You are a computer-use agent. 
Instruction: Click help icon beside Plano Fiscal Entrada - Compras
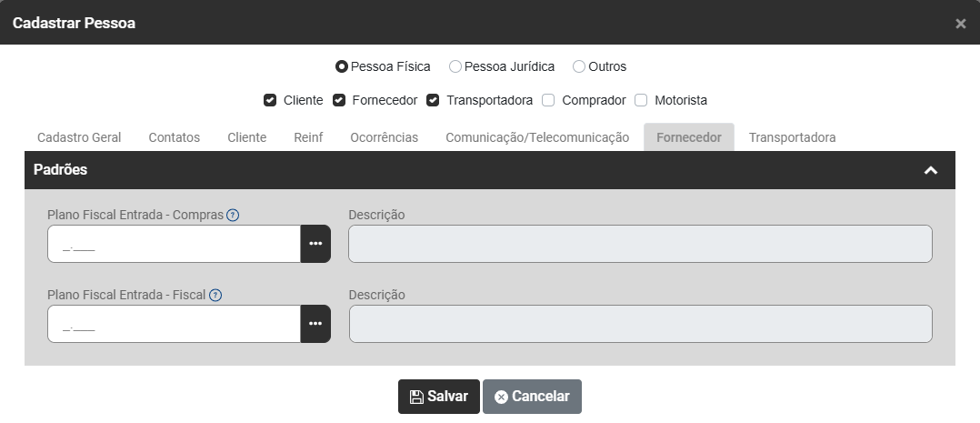(233, 216)
